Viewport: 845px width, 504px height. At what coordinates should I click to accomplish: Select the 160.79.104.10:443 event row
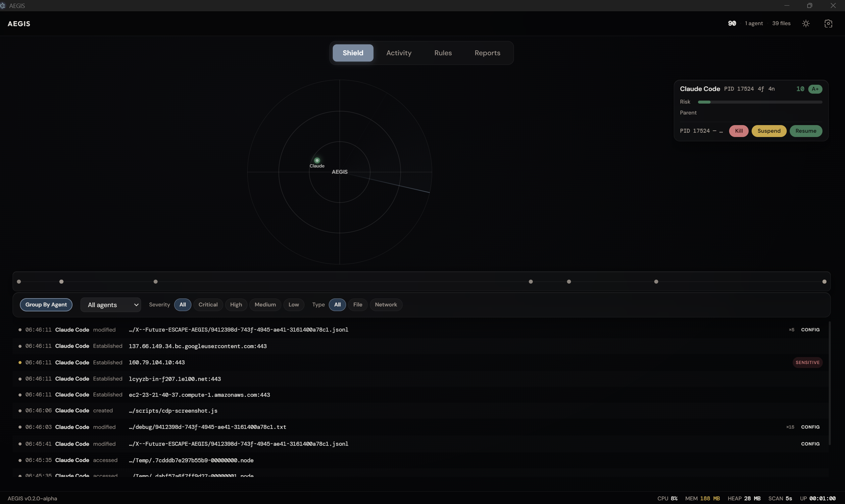point(421,362)
